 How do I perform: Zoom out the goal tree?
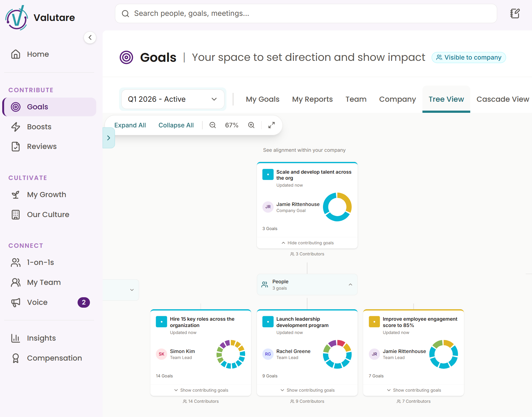pyautogui.click(x=213, y=125)
